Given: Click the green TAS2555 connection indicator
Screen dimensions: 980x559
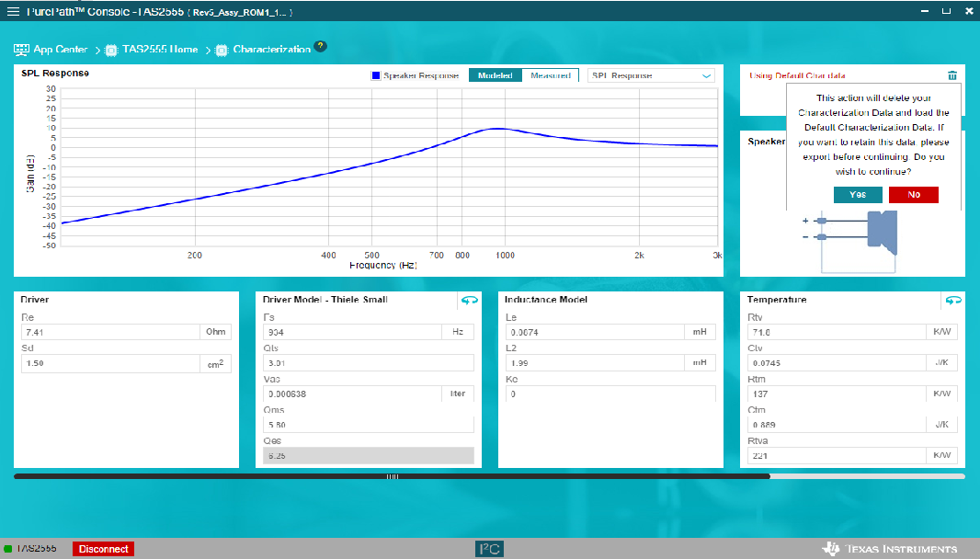Looking at the screenshot, I should 8,549.
